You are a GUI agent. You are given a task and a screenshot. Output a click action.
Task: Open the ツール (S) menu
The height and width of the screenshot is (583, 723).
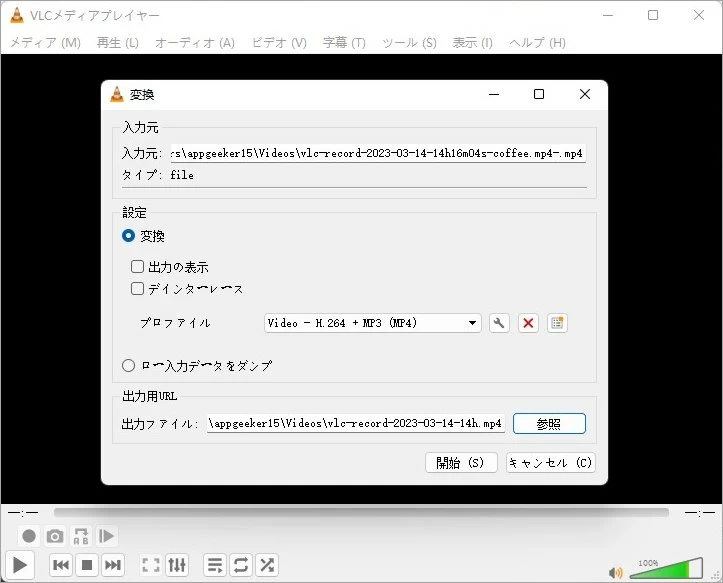(409, 43)
